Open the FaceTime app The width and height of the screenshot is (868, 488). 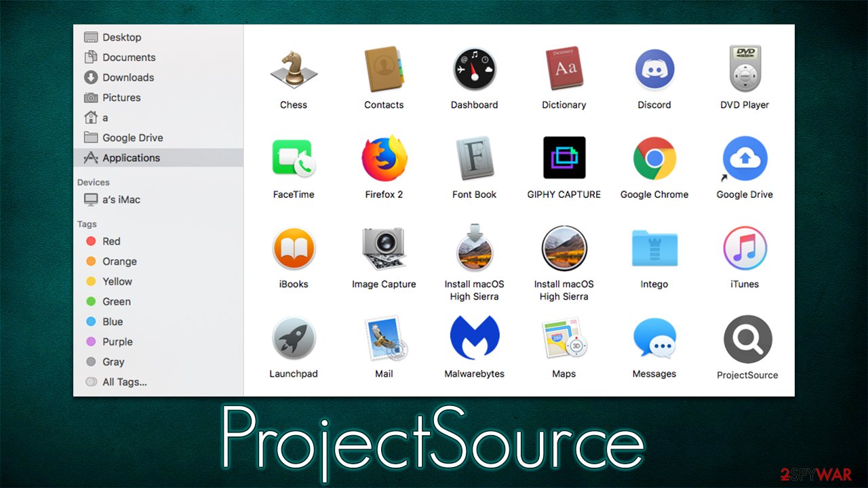coord(294,157)
